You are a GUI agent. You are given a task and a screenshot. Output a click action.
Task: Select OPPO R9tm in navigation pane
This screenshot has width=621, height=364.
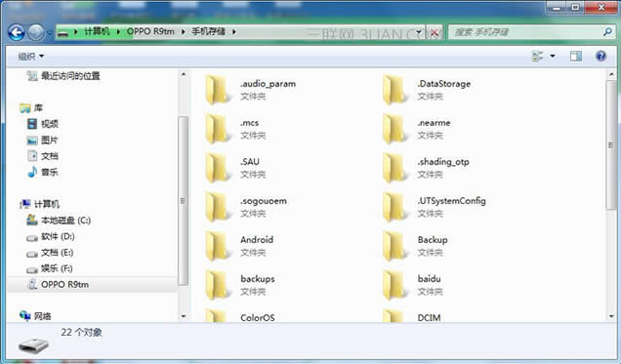point(65,285)
